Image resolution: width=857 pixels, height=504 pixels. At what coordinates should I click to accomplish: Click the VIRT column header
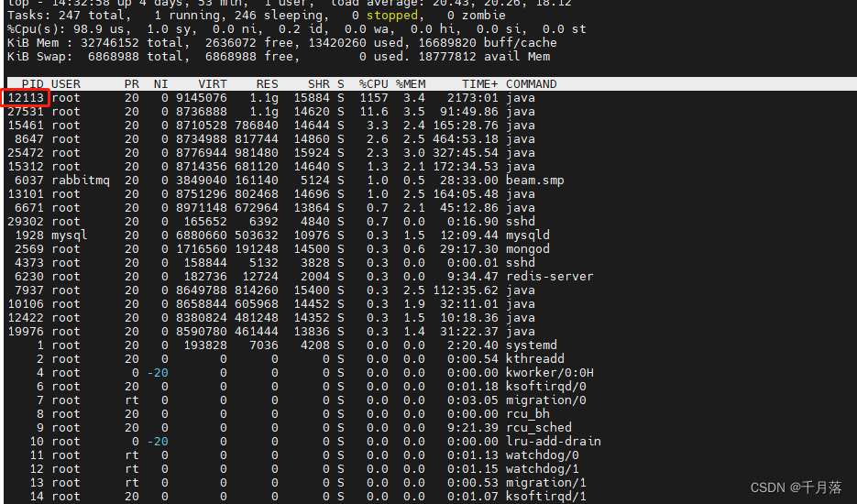(x=212, y=84)
